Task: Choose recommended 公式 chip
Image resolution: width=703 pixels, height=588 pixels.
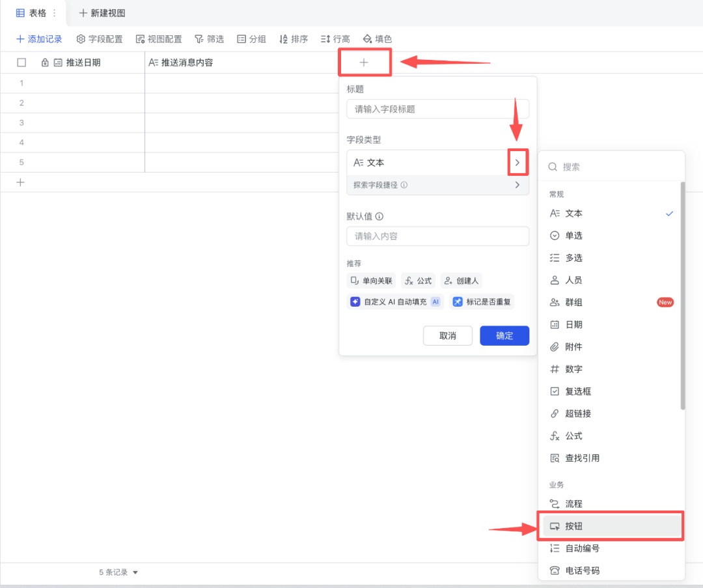Action: click(x=419, y=281)
